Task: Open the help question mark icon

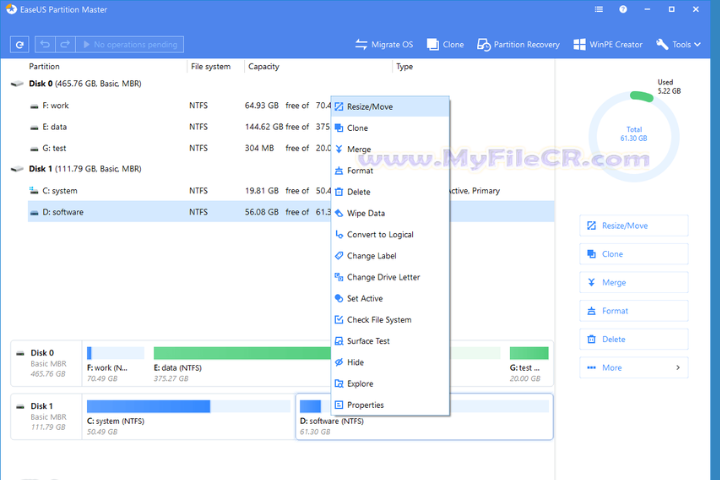Action: [x=623, y=9]
